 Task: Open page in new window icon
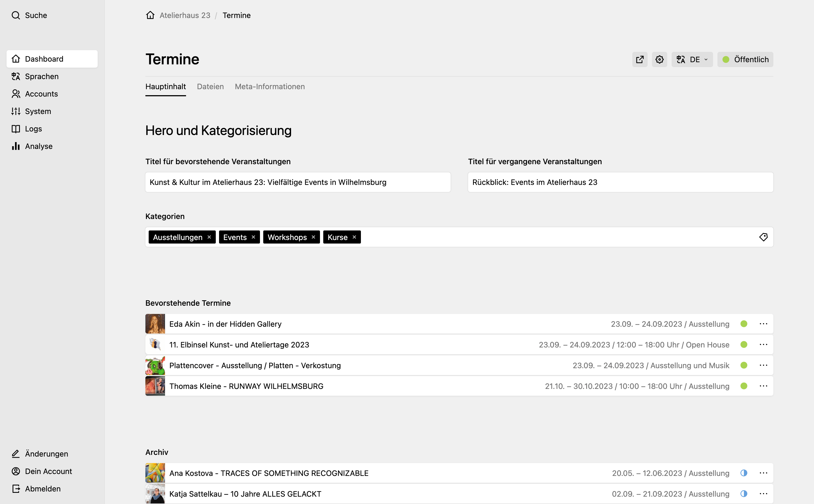[x=640, y=59]
